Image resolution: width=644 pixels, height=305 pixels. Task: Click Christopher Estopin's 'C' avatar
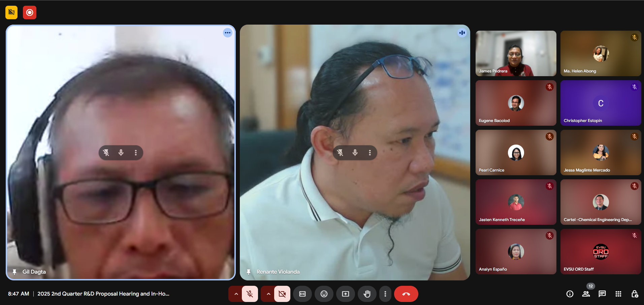point(601,103)
